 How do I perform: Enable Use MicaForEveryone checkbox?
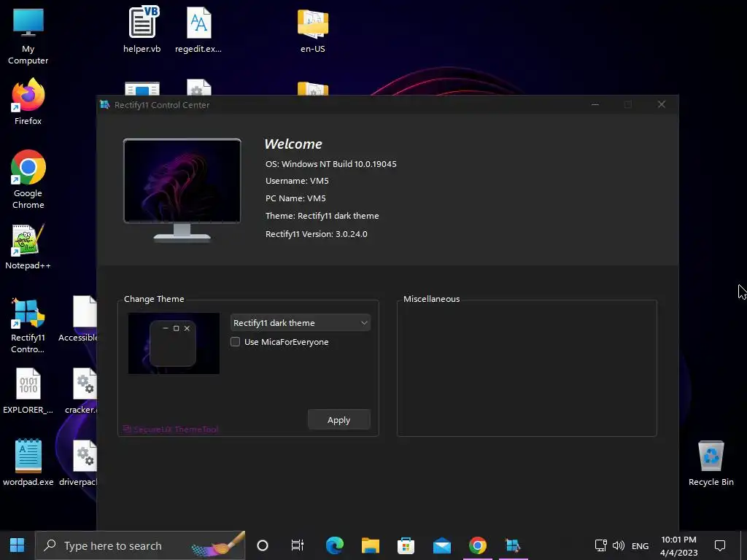coord(236,342)
